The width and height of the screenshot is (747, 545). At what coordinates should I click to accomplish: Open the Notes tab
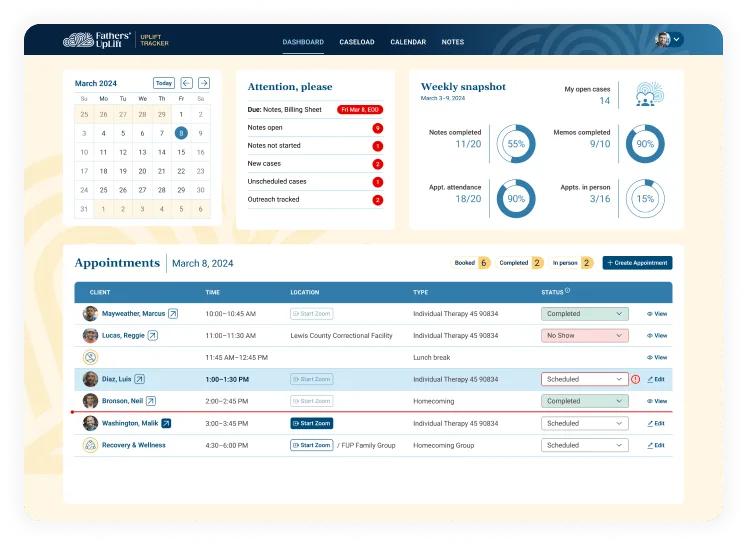453,42
